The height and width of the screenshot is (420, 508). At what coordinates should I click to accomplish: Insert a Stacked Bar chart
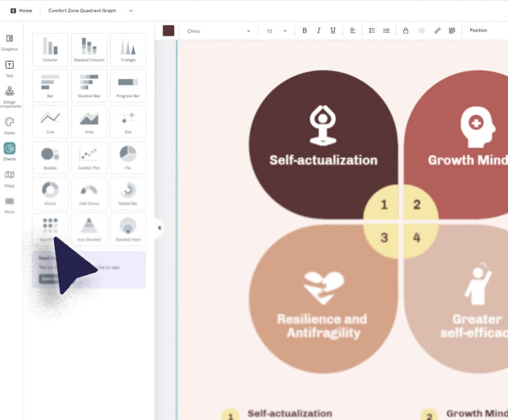(x=89, y=86)
